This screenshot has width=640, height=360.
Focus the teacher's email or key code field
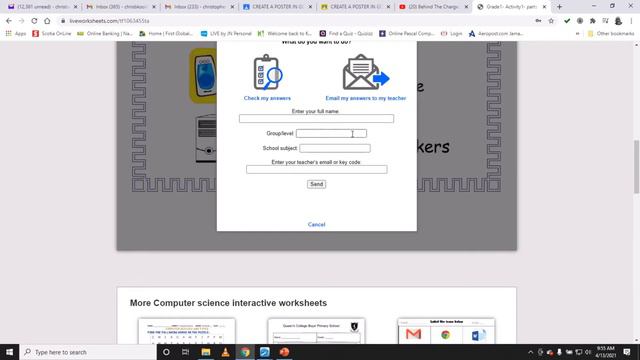316,169
